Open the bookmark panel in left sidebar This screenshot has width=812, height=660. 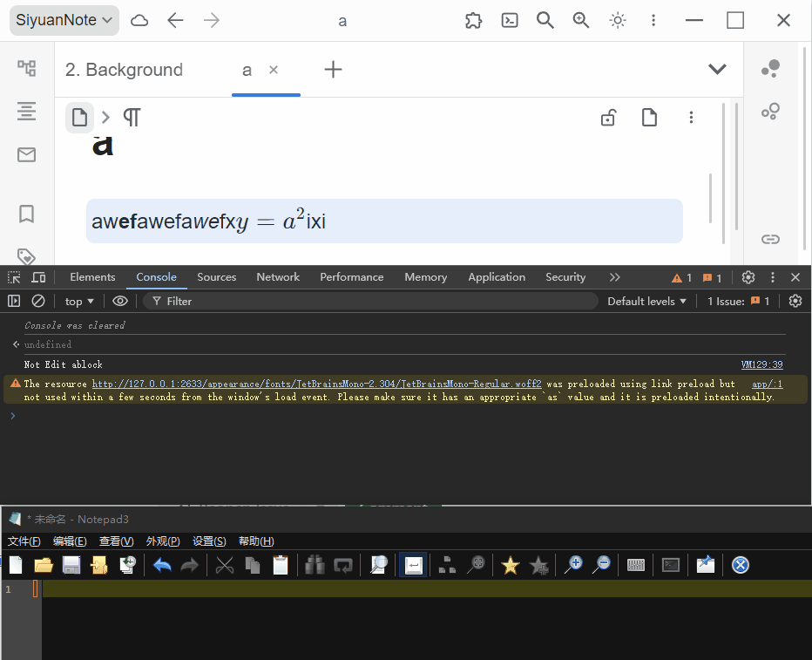pos(27,214)
